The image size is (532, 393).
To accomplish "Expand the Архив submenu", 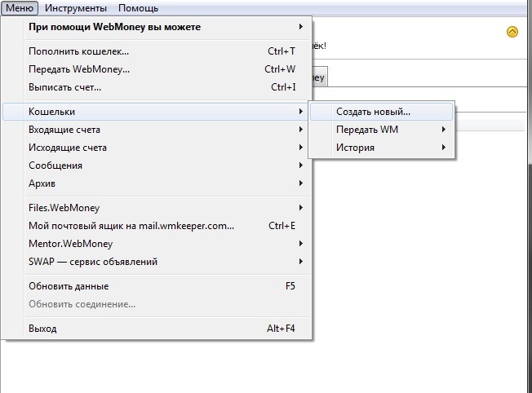I will (157, 183).
